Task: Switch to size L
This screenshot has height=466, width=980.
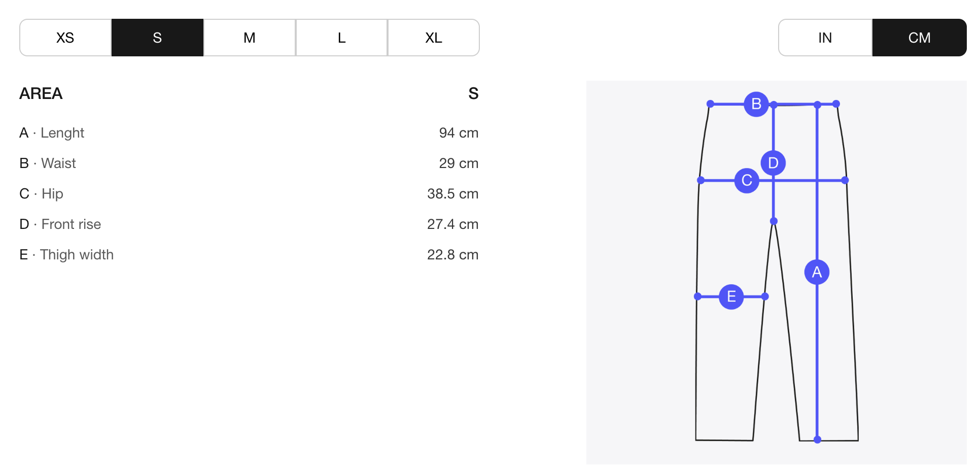Action: [x=341, y=38]
